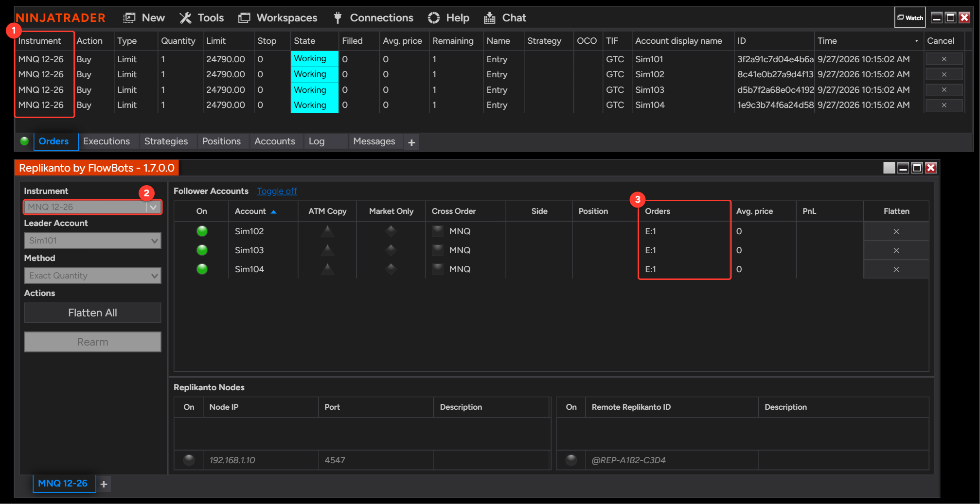This screenshot has width=980, height=504.
Task: Click the Watch button in title bar
Action: pos(910,17)
